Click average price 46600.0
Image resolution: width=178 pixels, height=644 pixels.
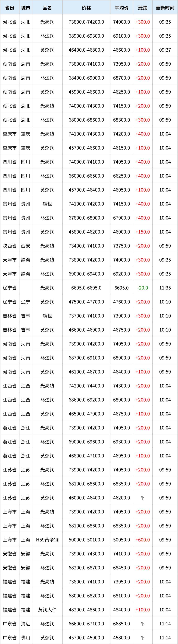122,50
